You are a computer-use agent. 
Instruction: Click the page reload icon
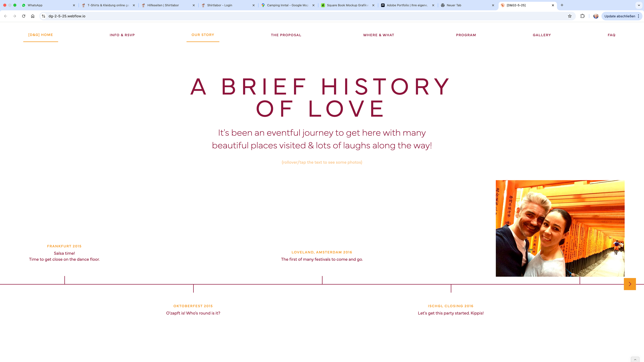pos(23,16)
